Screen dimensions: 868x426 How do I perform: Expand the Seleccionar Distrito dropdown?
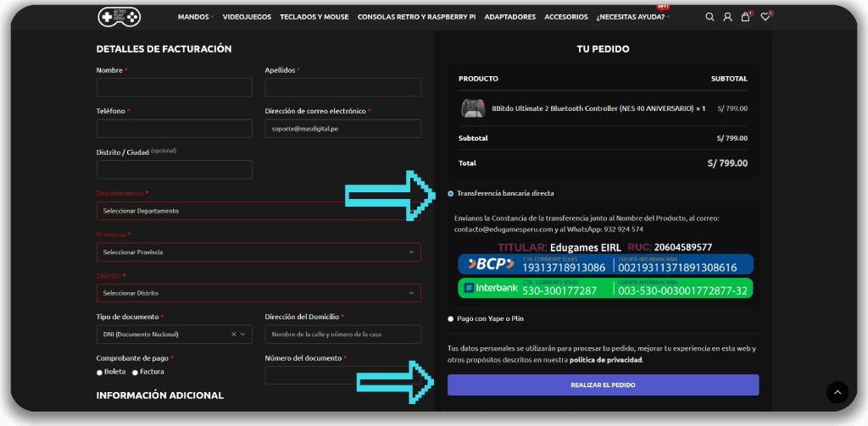259,293
